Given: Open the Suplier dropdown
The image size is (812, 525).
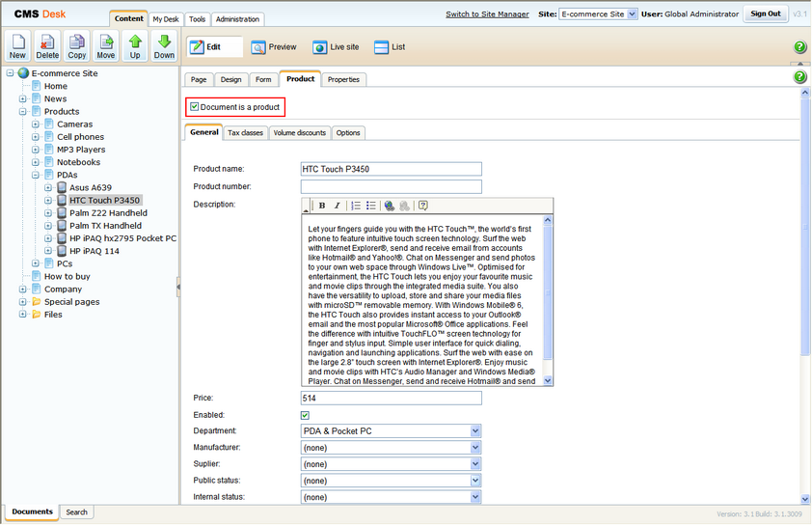Looking at the screenshot, I should click(391, 464).
